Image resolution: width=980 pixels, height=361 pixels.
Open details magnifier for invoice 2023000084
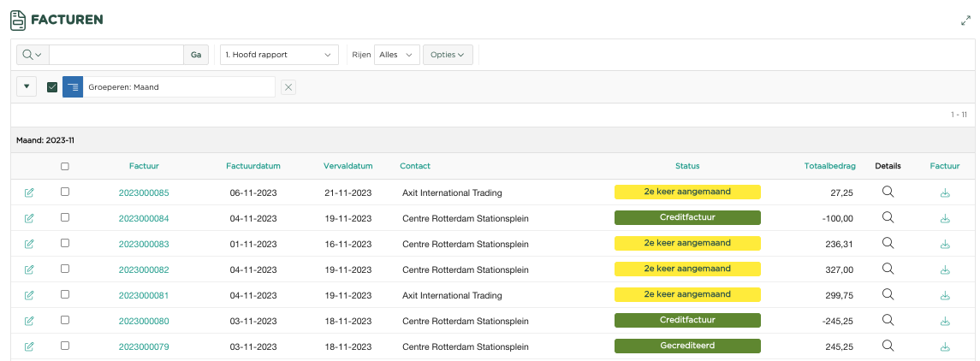(x=888, y=218)
